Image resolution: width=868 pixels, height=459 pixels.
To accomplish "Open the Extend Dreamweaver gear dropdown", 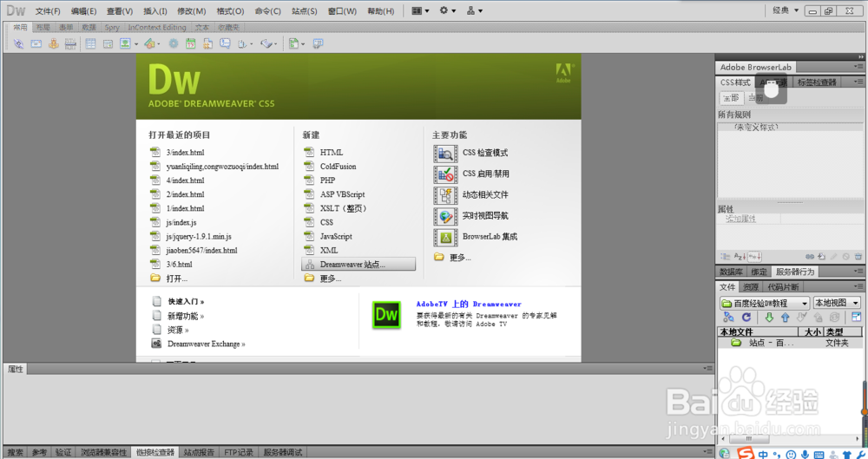I will (x=447, y=10).
